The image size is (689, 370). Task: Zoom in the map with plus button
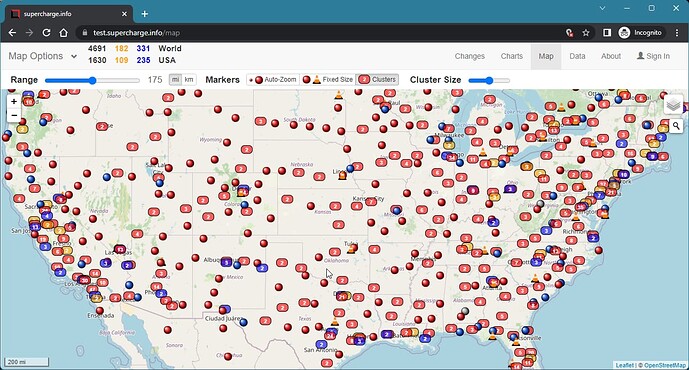coord(14,102)
